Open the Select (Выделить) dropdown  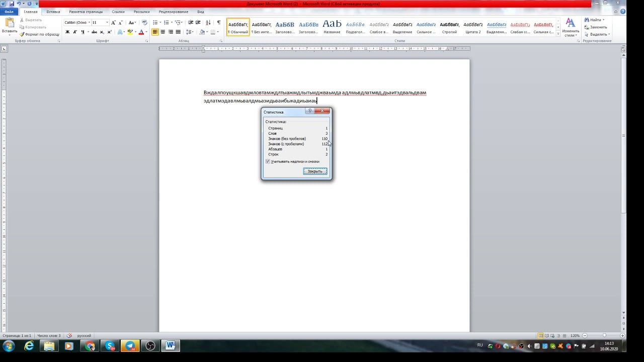(x=597, y=34)
